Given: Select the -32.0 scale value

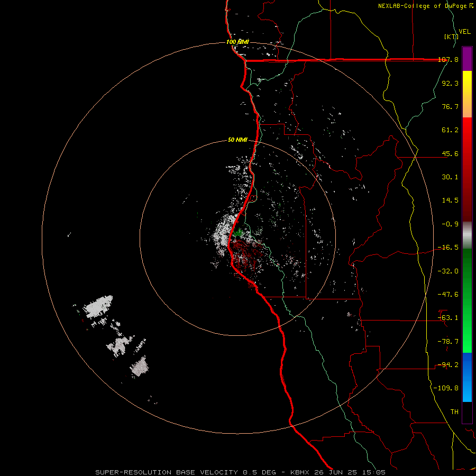Looking at the screenshot, I should tap(448, 271).
